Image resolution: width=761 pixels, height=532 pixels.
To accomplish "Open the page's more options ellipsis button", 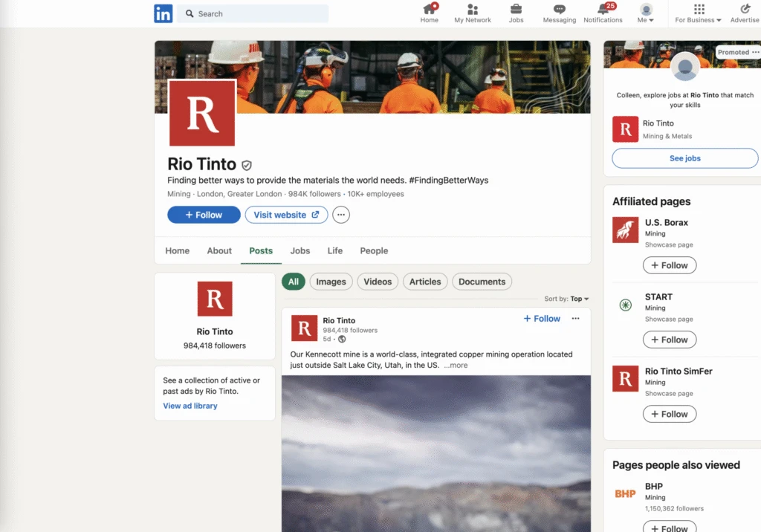I will pos(341,215).
